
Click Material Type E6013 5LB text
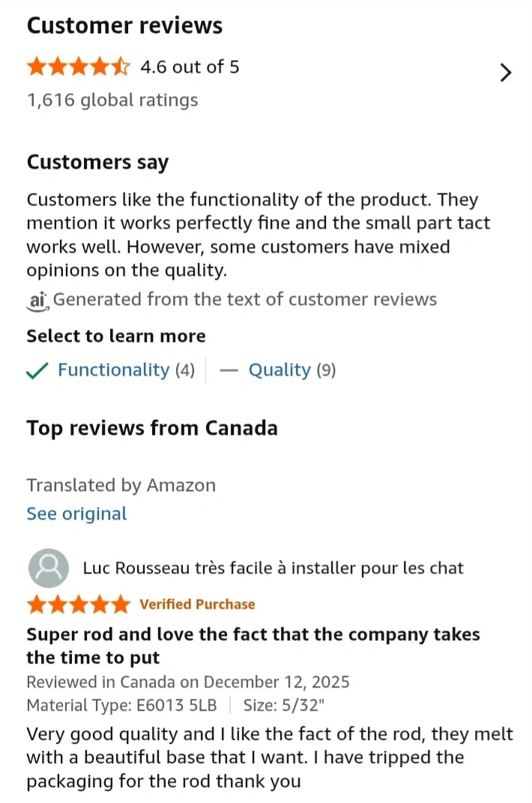point(124,706)
